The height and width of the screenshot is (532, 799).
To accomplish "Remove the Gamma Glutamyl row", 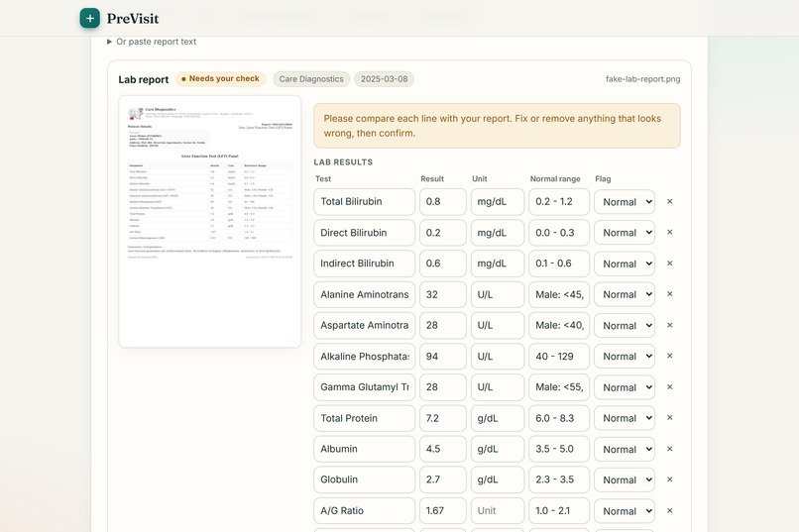I will pos(669,387).
